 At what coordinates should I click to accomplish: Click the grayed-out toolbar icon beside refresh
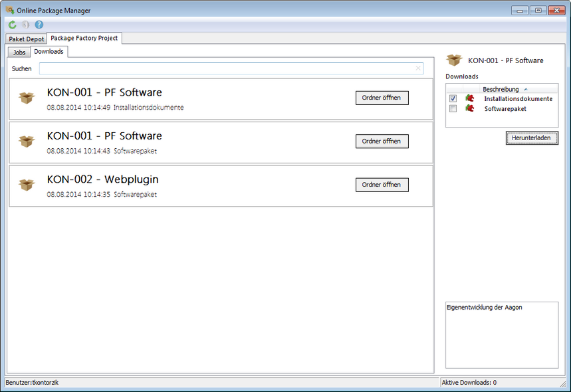pos(25,25)
